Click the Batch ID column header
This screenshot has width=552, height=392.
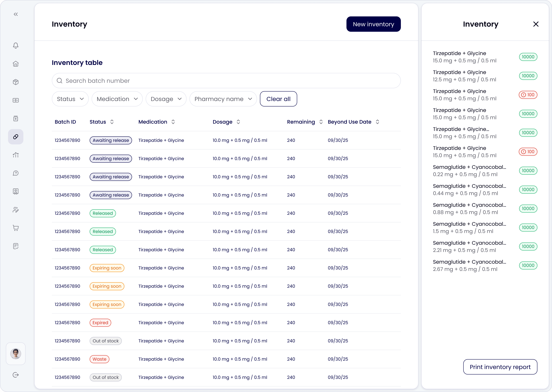[65, 122]
